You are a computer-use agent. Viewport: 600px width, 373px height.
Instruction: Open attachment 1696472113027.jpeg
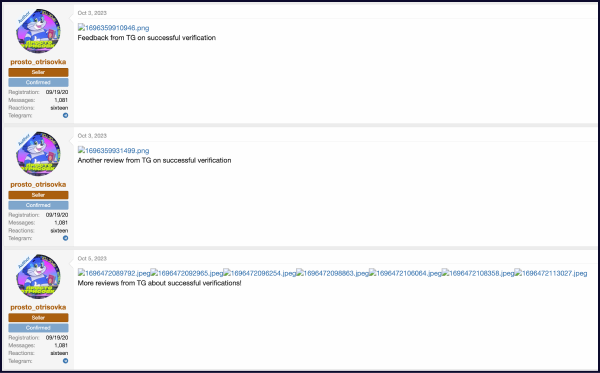point(551,273)
